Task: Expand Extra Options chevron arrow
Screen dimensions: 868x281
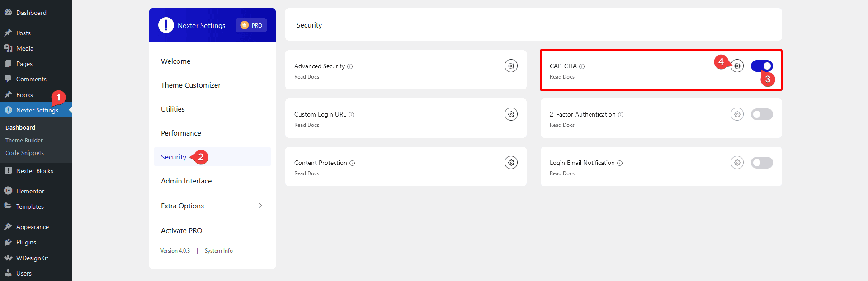Action: (260, 206)
